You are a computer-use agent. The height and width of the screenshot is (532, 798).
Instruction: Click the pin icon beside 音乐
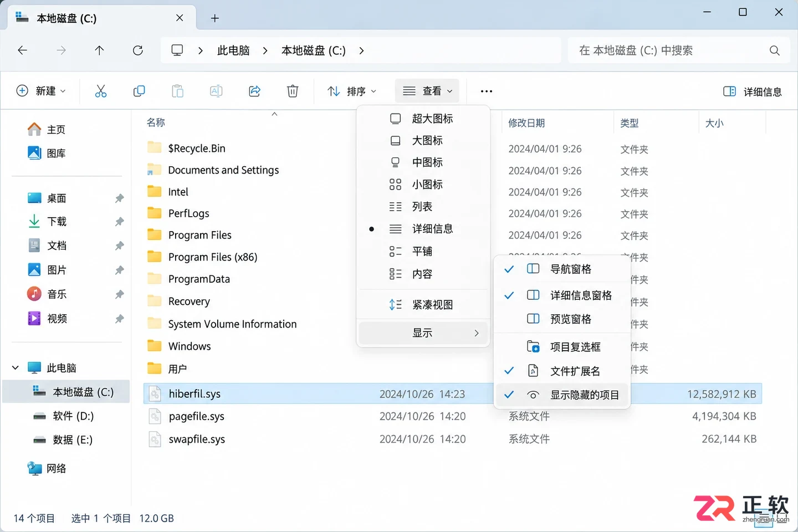(119, 294)
